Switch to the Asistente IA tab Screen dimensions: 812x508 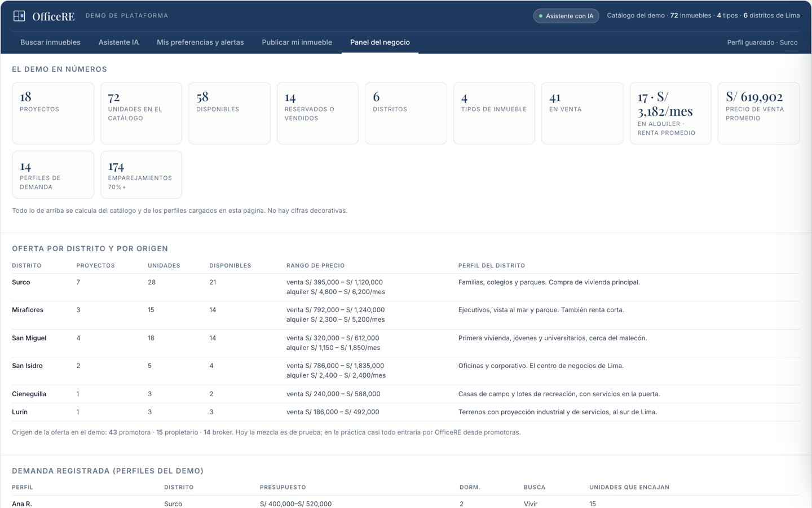click(118, 42)
